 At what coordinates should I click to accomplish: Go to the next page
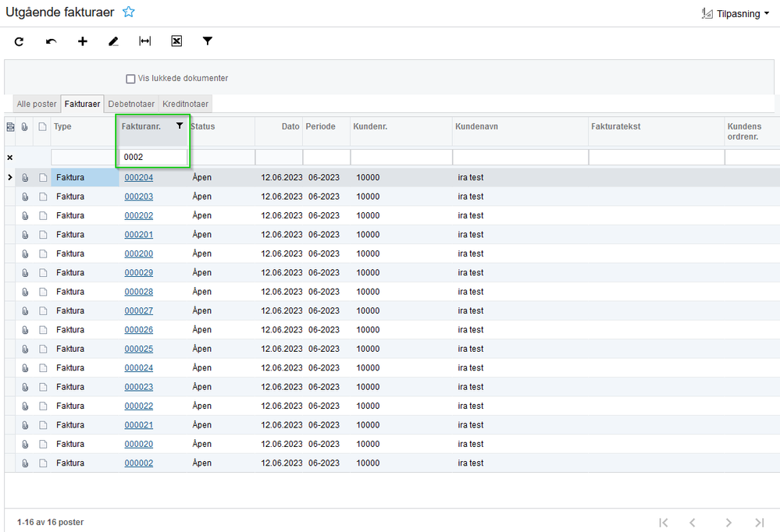(728, 523)
